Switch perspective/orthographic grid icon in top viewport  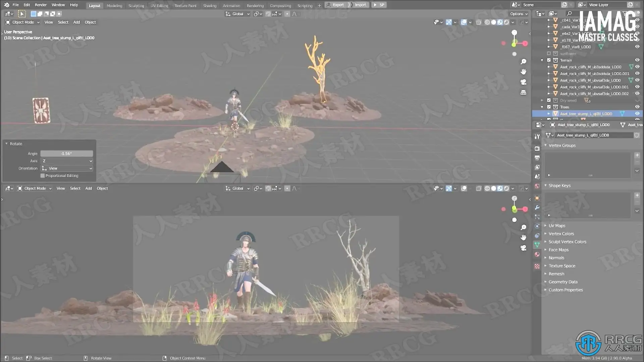tap(523, 93)
